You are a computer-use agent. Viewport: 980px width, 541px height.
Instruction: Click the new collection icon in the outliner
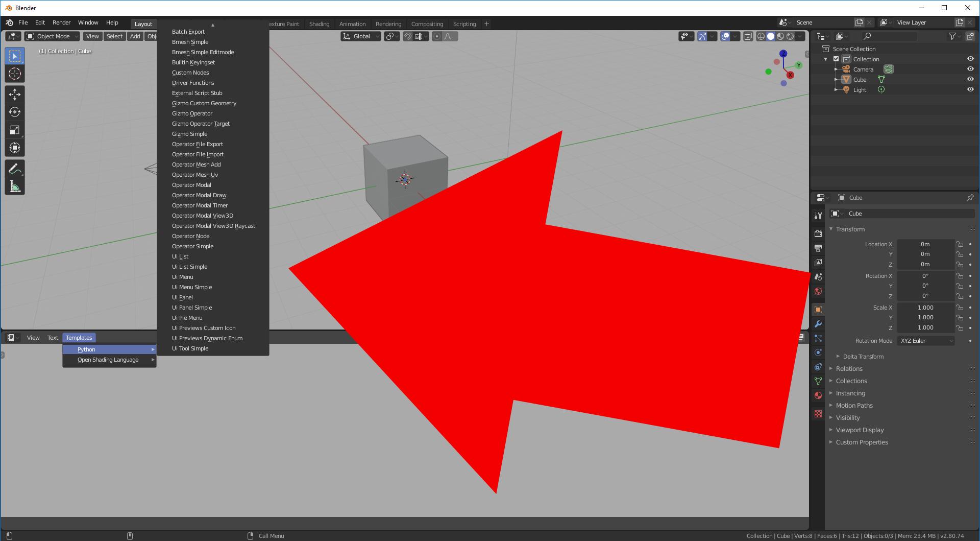[x=970, y=36]
